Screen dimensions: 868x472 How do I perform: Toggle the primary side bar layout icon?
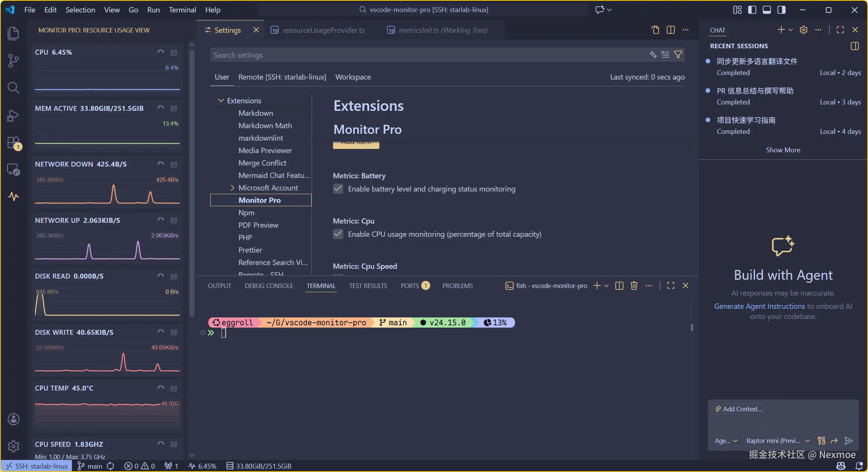(x=752, y=10)
